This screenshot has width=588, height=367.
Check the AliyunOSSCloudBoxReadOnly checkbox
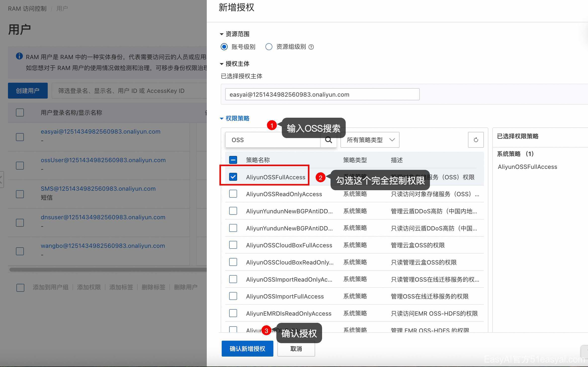pyautogui.click(x=233, y=262)
